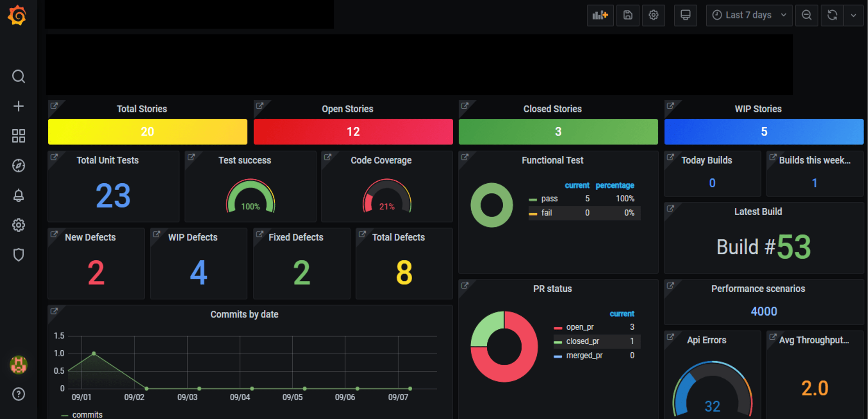The image size is (868, 419).
Task: Click current column header in PR status legend
Action: (622, 314)
